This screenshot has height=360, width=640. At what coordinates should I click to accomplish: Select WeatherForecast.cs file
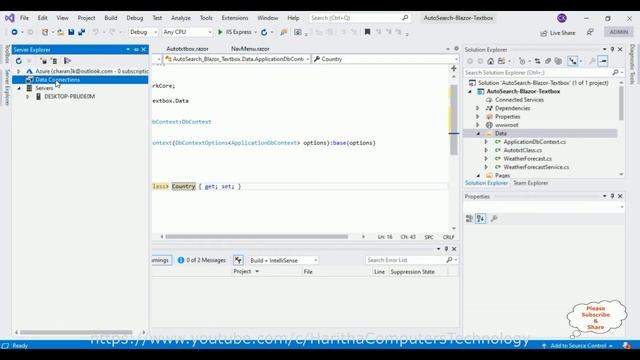coord(527,159)
